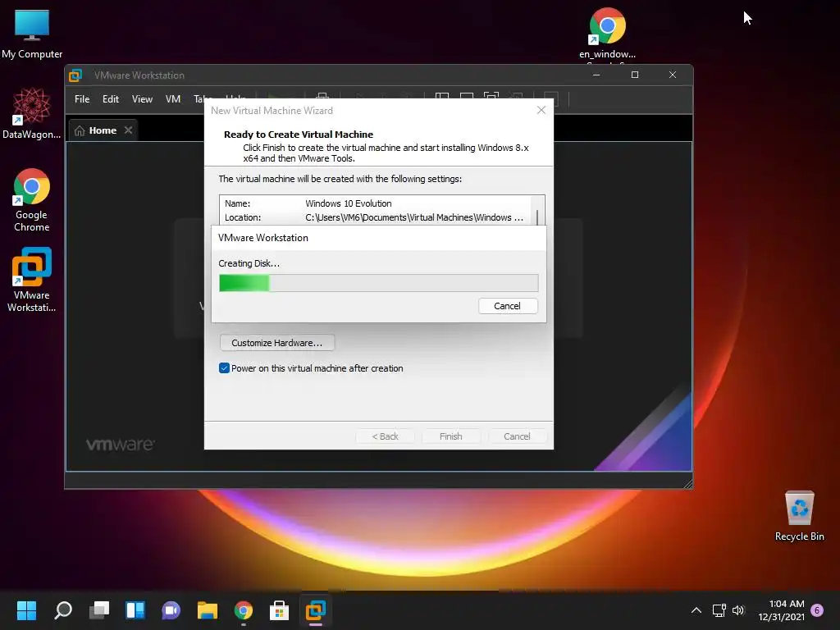Select the Windows 10 Evolution name value

348,203
